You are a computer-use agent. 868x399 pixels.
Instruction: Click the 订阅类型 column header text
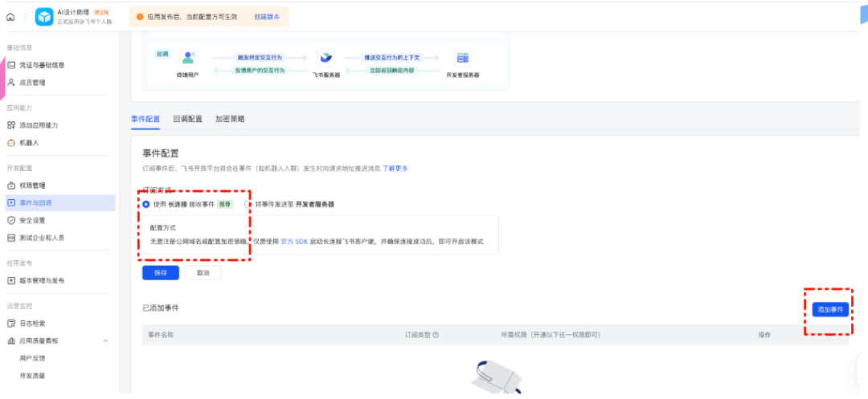[x=418, y=335]
